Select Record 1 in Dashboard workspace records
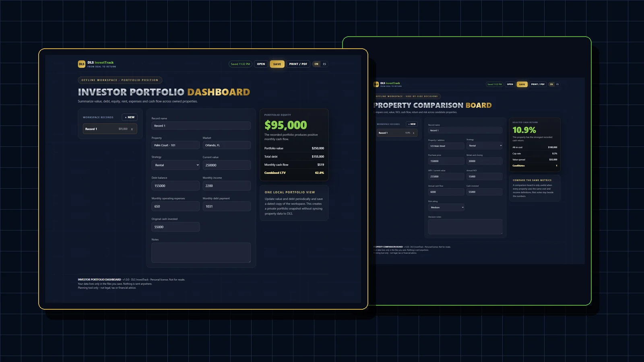 tap(110, 129)
